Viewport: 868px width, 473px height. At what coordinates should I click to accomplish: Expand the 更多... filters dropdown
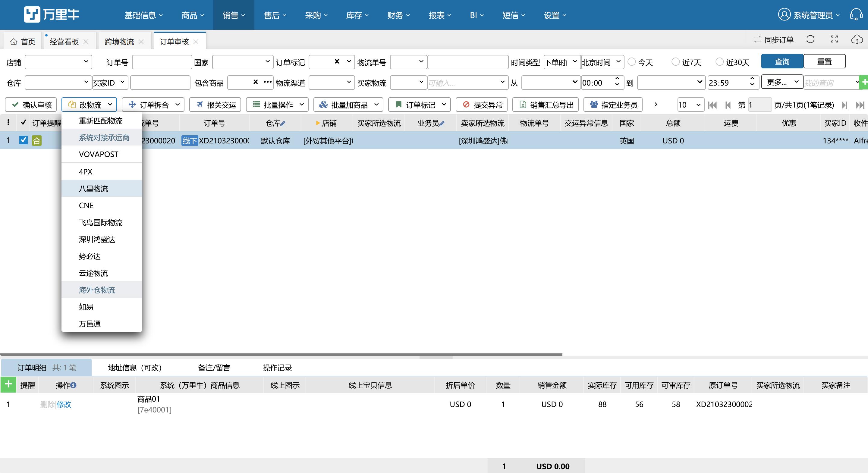[782, 82]
